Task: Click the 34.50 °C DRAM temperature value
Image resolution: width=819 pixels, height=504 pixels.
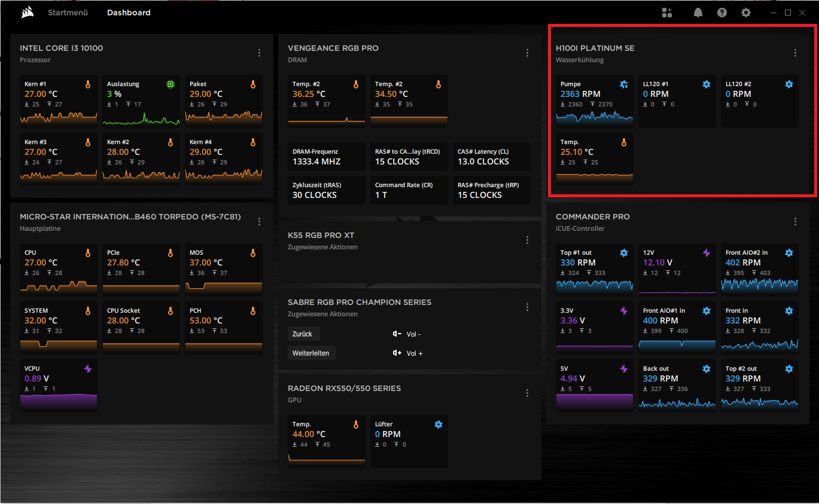Action: tap(392, 94)
